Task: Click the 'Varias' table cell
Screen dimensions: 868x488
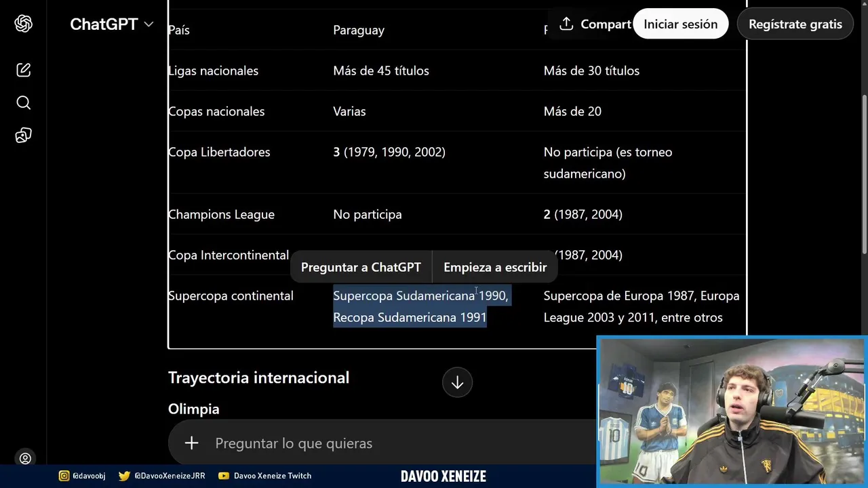Action: click(x=349, y=111)
